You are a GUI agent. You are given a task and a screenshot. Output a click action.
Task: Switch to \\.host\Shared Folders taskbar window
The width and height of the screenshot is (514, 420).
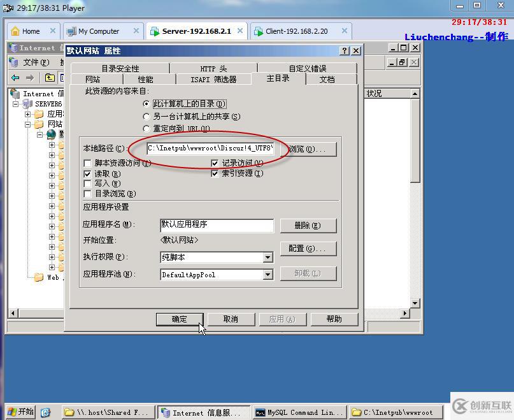108,412
